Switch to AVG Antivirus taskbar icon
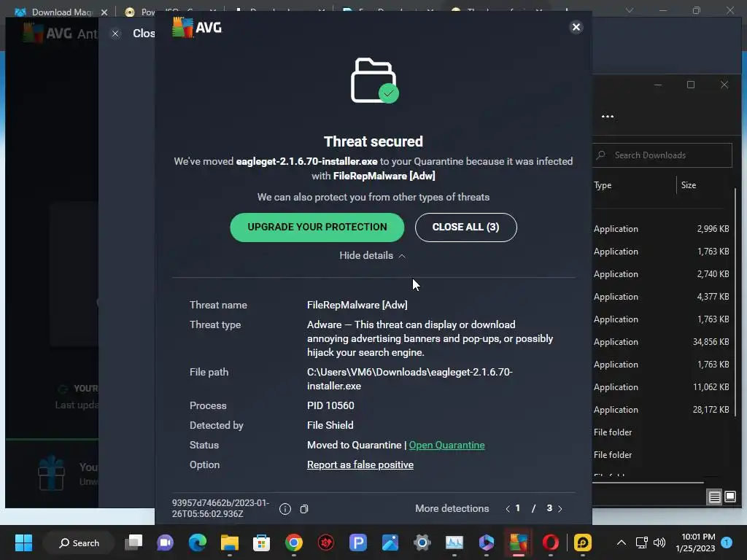The height and width of the screenshot is (560, 747). tap(519, 542)
